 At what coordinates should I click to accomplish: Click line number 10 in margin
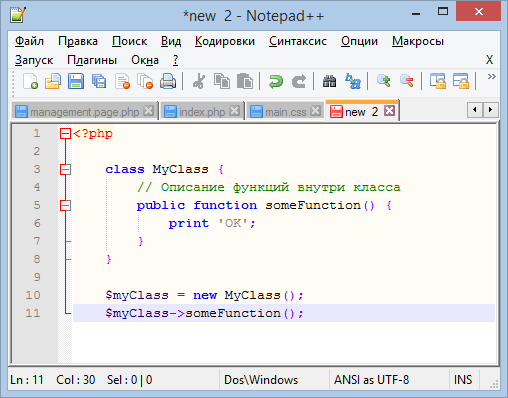pyautogui.click(x=33, y=295)
